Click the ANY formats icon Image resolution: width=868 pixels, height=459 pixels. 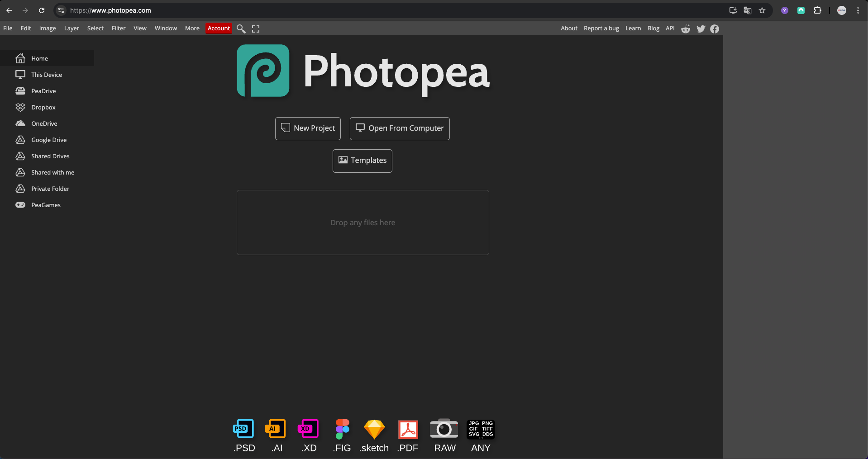click(481, 429)
